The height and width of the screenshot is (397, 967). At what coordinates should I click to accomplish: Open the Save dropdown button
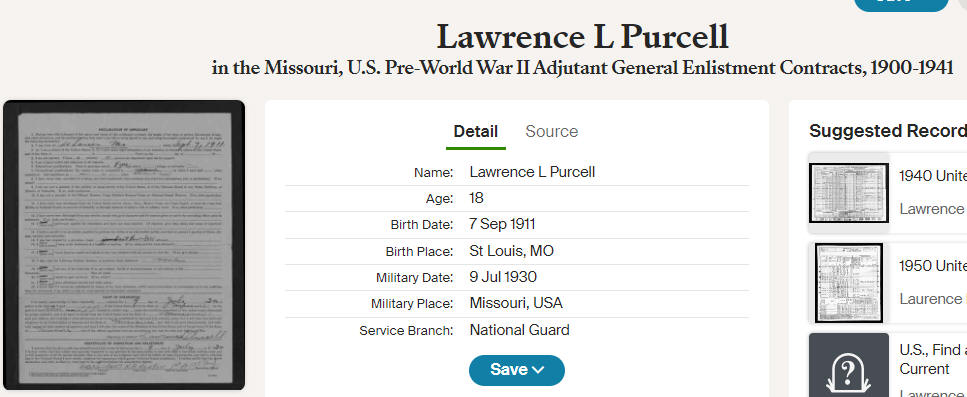[x=517, y=370]
